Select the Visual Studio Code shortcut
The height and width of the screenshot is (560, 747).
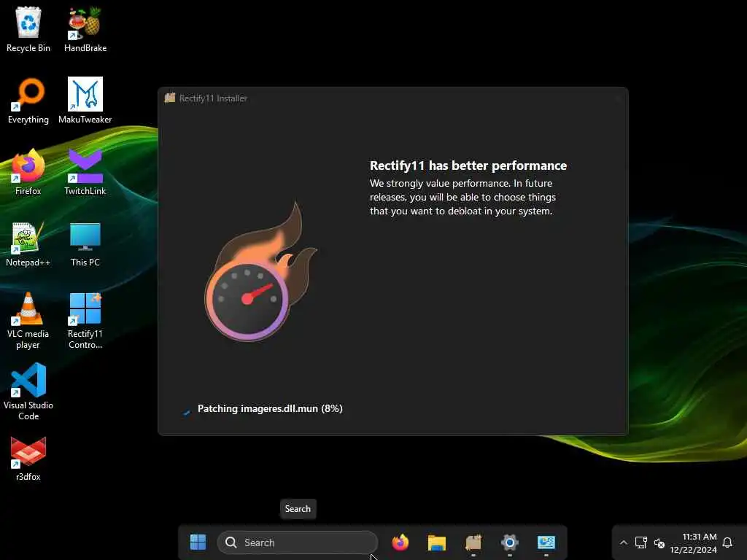pyautogui.click(x=28, y=392)
